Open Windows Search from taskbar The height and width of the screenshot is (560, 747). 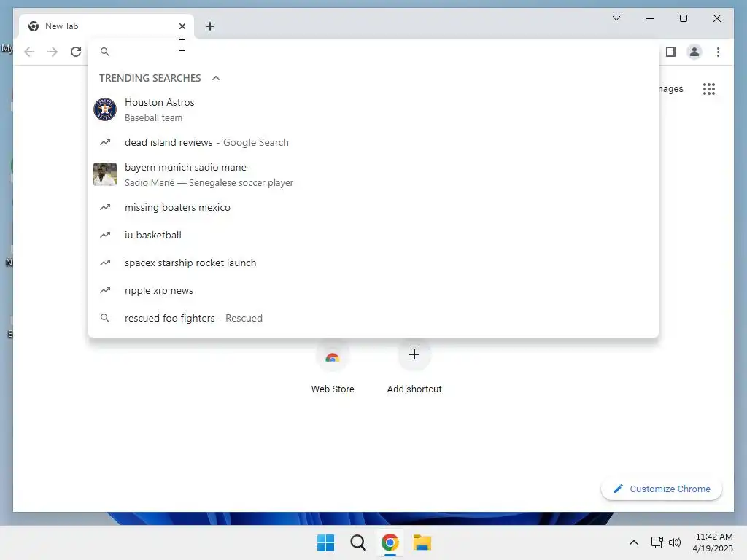point(357,542)
